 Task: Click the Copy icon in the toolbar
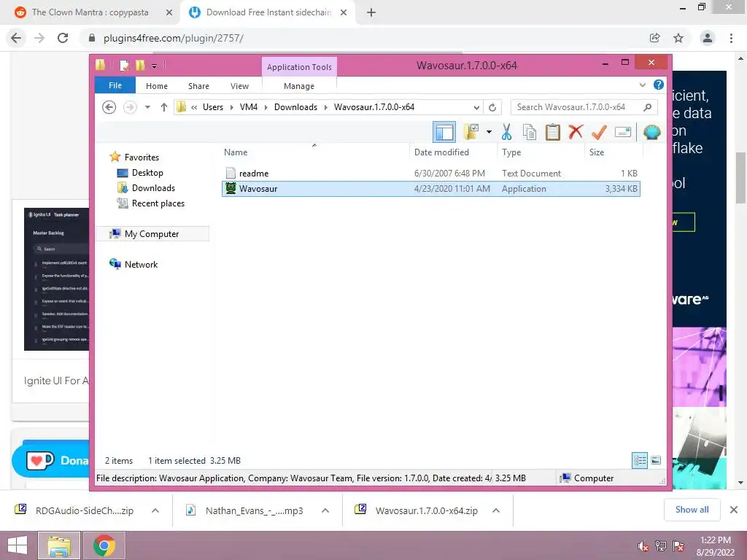click(530, 132)
